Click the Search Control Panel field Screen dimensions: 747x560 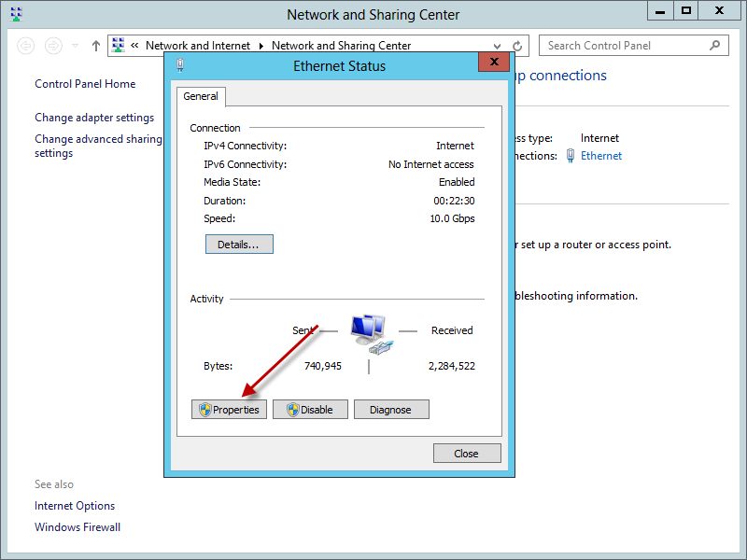point(621,46)
